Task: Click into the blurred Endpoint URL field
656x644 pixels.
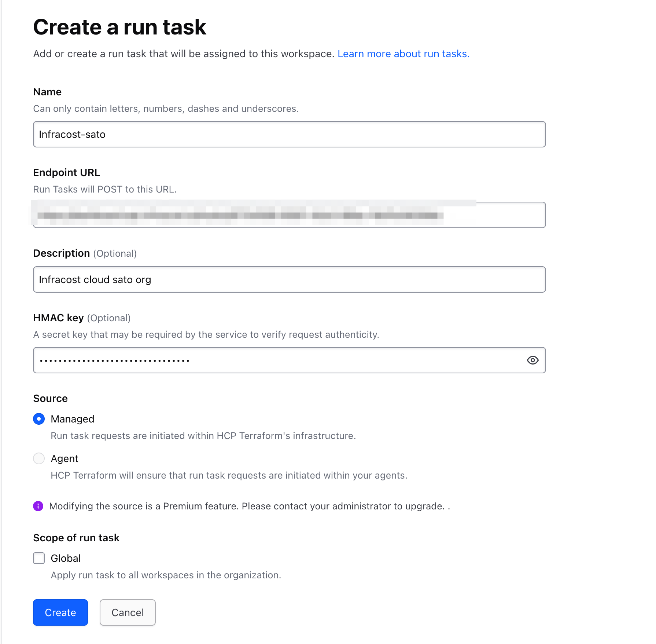Action: (x=289, y=215)
